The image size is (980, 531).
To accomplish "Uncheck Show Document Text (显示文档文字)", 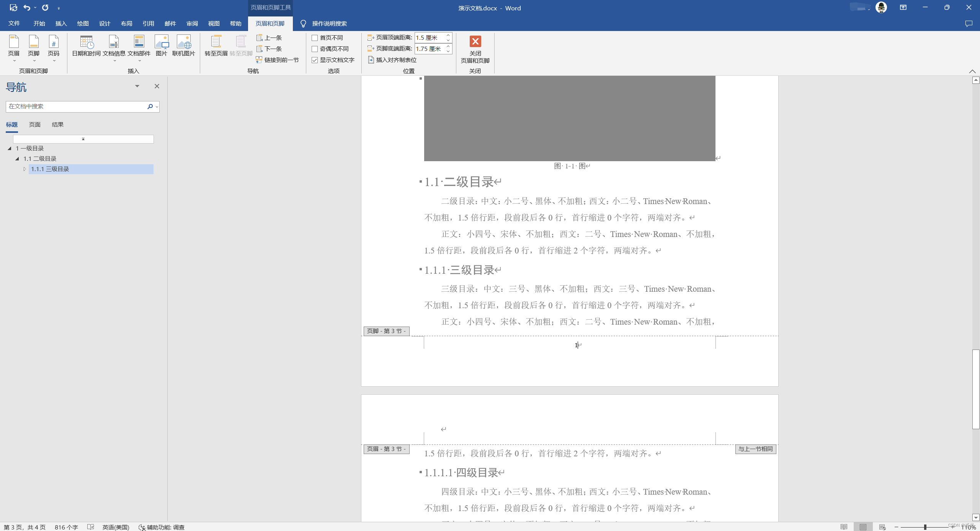I will click(x=315, y=60).
